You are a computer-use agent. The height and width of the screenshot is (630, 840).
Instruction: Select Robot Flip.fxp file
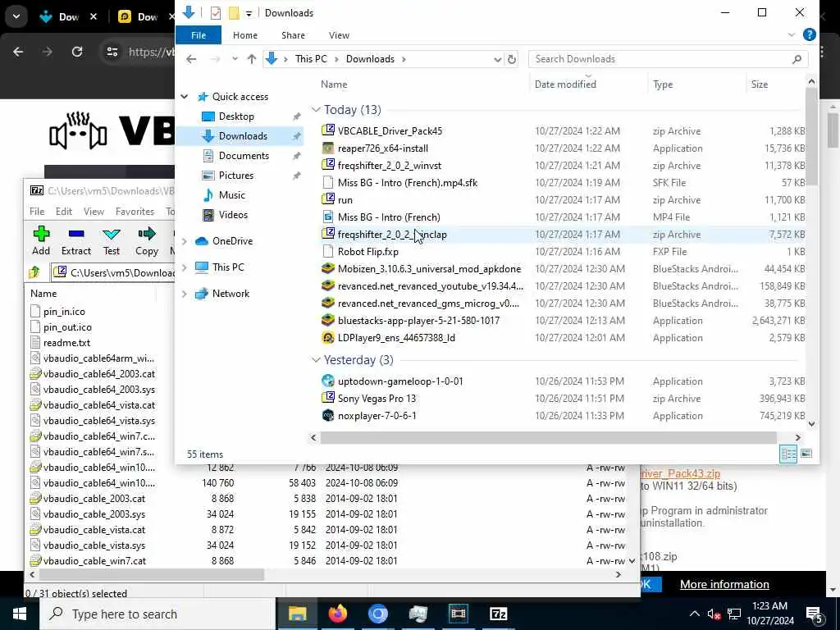[367, 251]
